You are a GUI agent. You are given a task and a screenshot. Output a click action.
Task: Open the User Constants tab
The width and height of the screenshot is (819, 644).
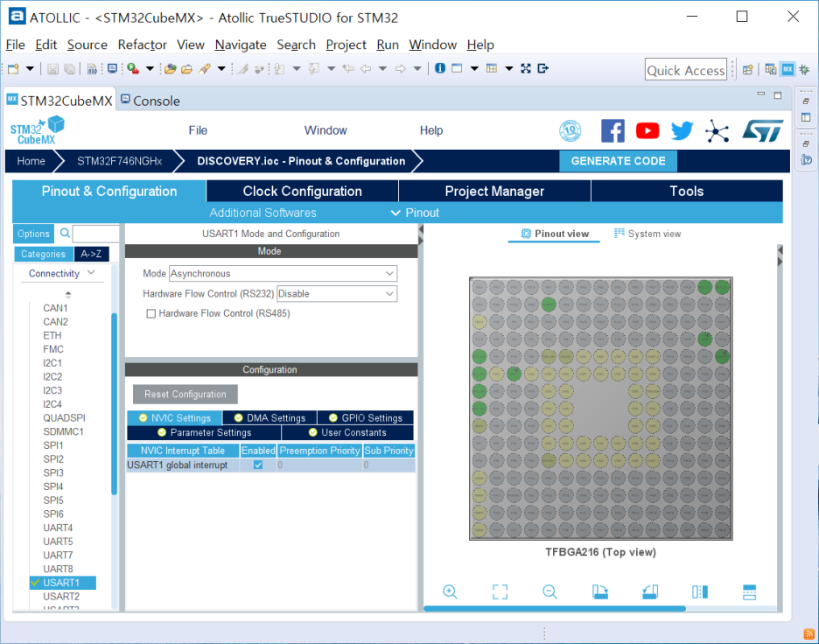coord(347,432)
